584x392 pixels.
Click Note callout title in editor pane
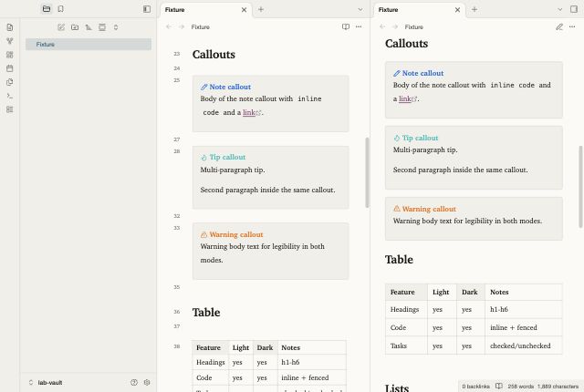pyautogui.click(x=230, y=87)
